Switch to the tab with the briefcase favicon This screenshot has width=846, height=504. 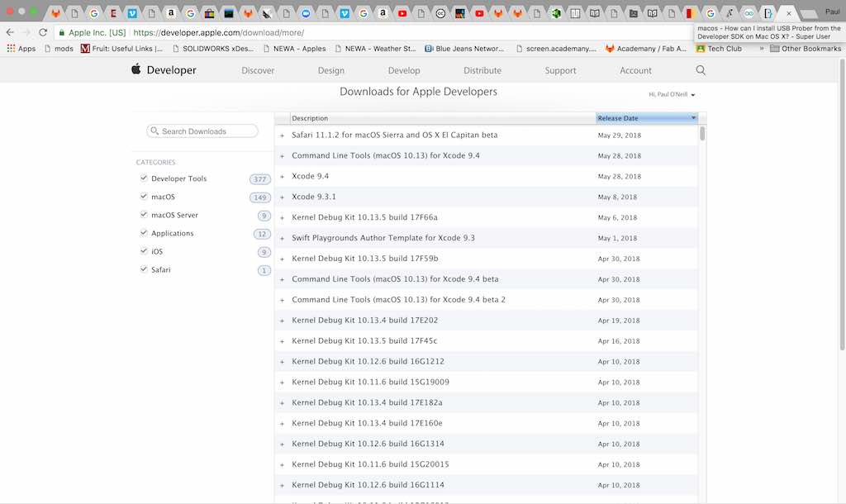(x=209, y=13)
